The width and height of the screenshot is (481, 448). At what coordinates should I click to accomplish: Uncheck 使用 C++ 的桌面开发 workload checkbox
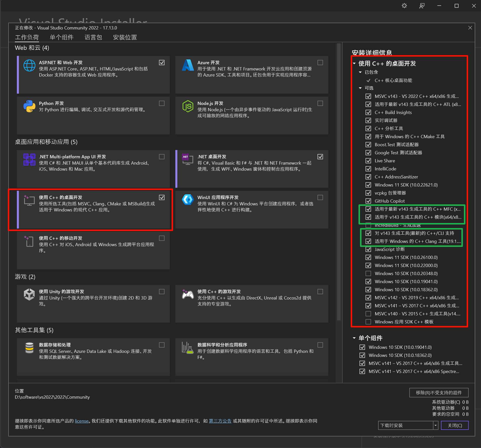(x=162, y=197)
